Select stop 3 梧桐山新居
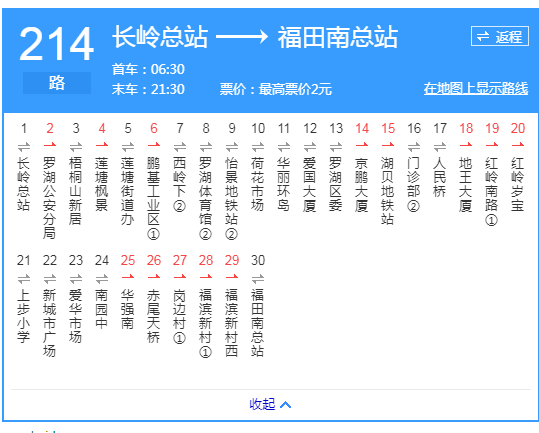539x433 pixels. [x=76, y=191]
